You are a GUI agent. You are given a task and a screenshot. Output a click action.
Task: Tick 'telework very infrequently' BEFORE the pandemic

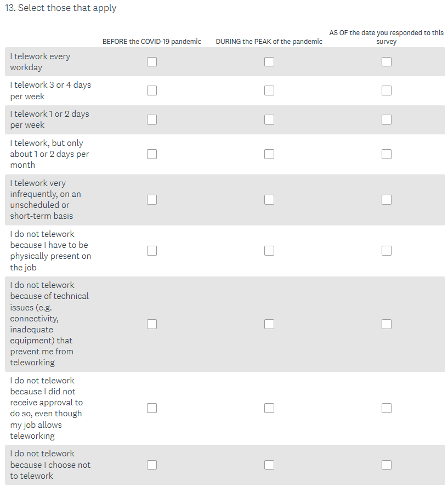point(152,200)
